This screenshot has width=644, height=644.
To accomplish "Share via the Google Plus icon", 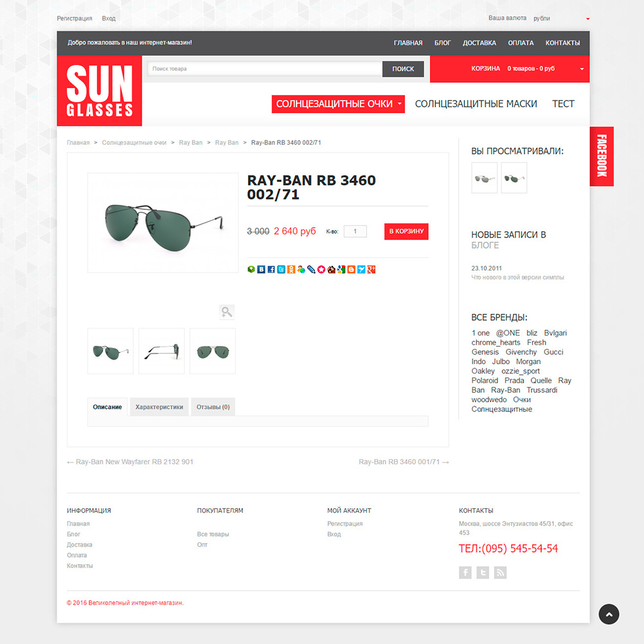I will pos(372,269).
